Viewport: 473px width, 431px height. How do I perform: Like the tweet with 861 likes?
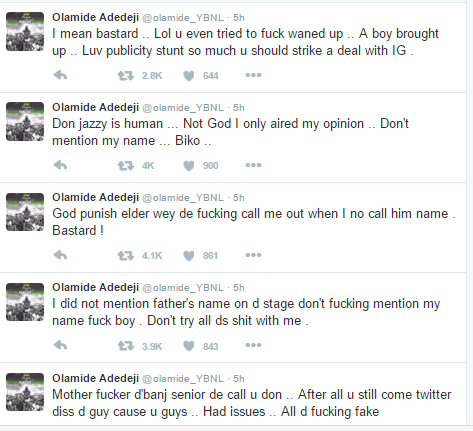(189, 256)
